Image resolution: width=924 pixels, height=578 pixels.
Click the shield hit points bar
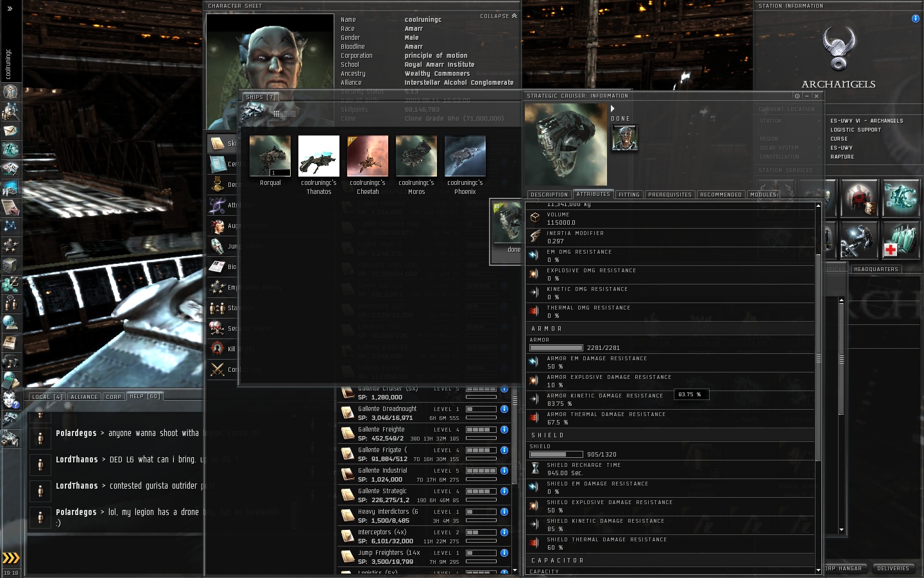tap(556, 455)
